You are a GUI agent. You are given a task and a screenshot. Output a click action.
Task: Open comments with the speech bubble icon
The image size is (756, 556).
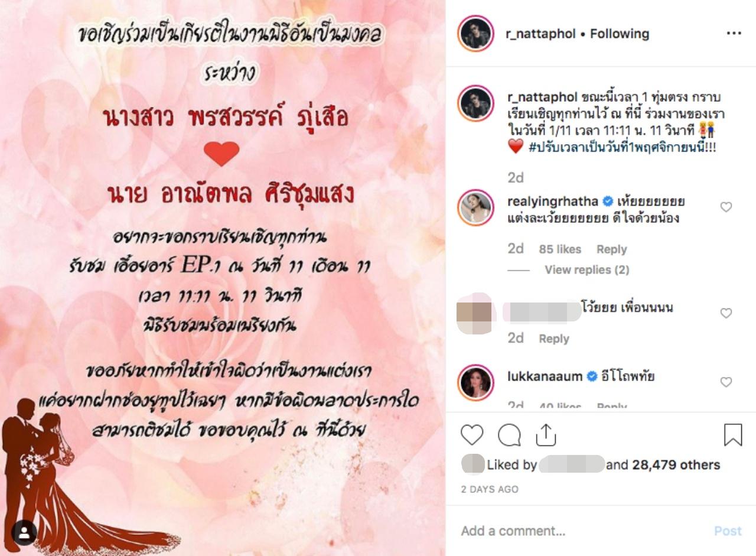click(x=509, y=435)
